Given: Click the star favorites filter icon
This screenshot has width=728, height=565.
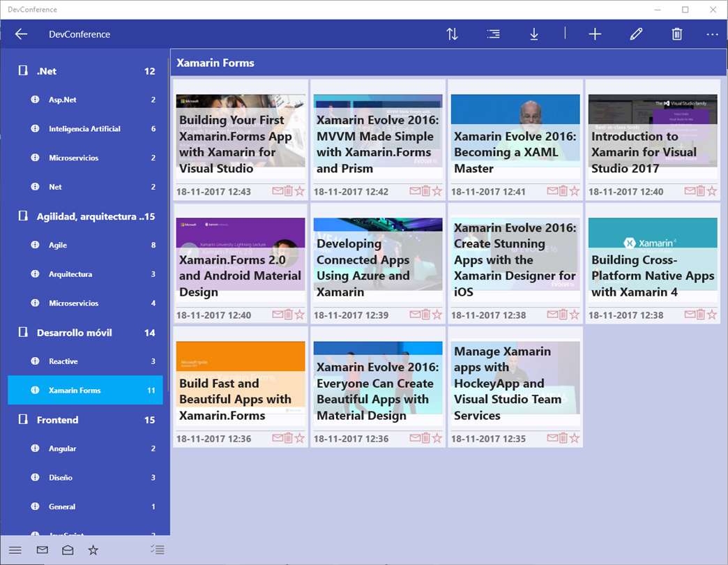Looking at the screenshot, I should (x=93, y=550).
